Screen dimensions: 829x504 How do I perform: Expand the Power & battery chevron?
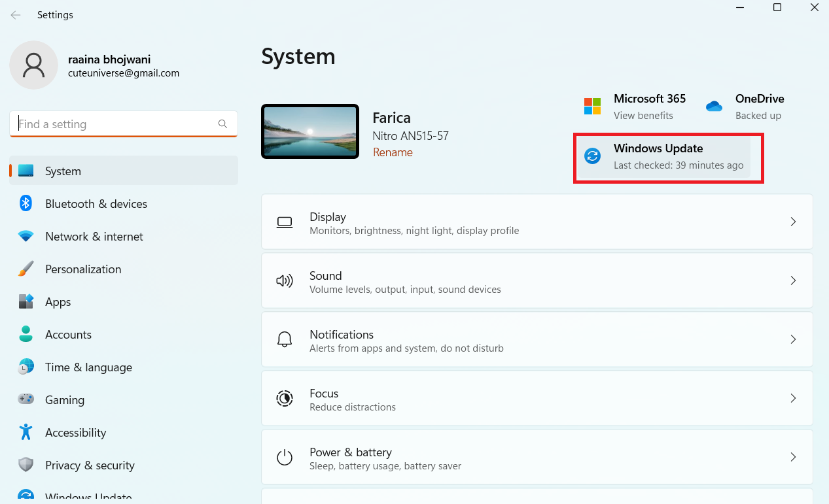pos(793,457)
